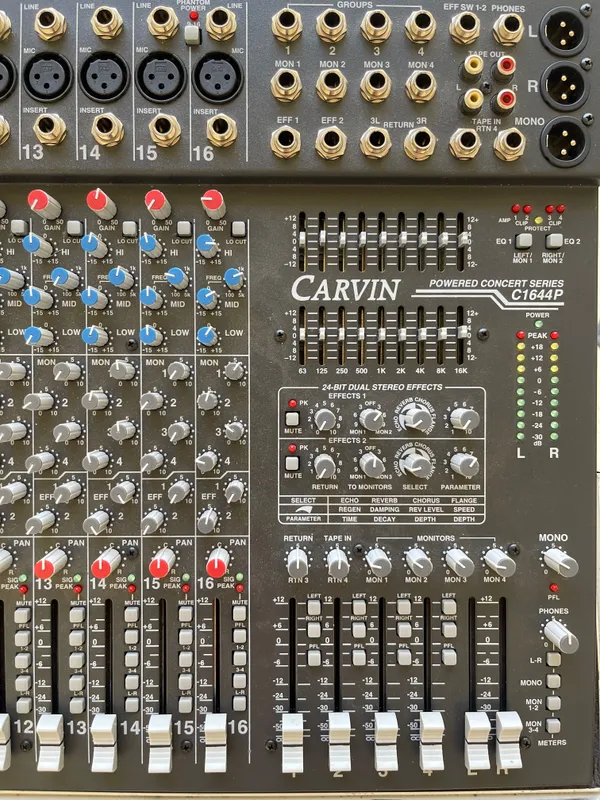Mute Effects 2 with its MUTE button

292,463
